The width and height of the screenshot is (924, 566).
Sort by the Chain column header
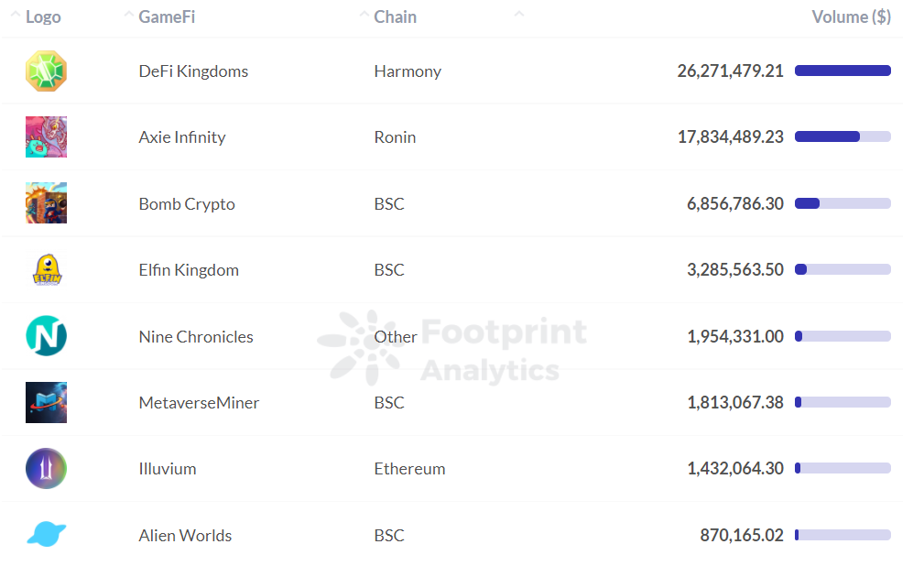coord(395,17)
